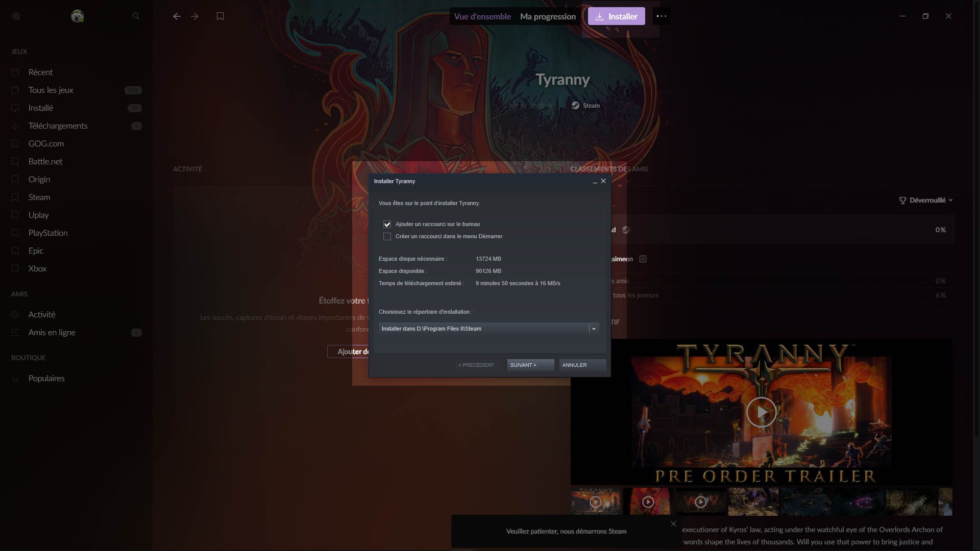
Task: Open the three-dot more options menu
Action: [661, 16]
